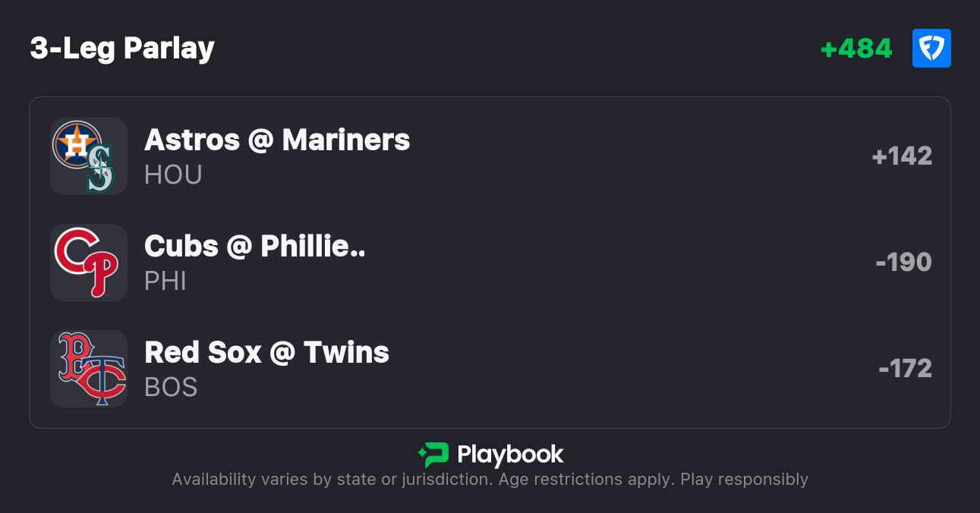Screen dimensions: 980x513
Task: Click the +484 parlay odds
Action: click(856, 49)
